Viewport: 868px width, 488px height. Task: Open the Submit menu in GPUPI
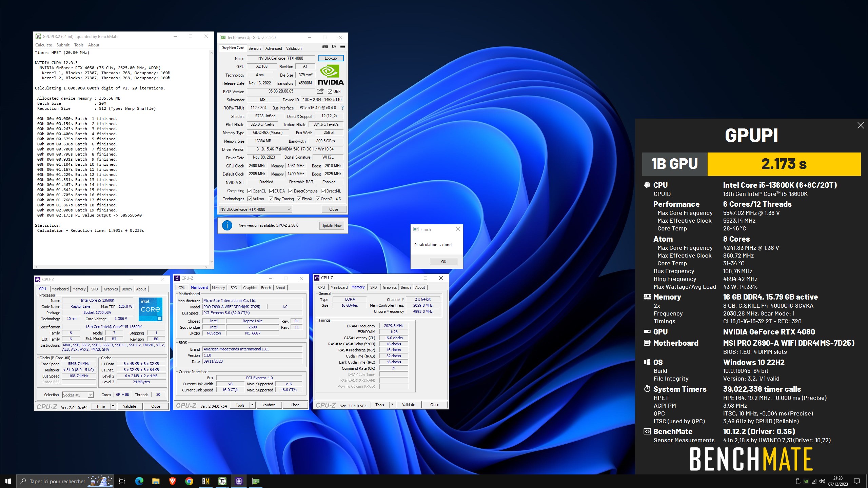coord(63,45)
